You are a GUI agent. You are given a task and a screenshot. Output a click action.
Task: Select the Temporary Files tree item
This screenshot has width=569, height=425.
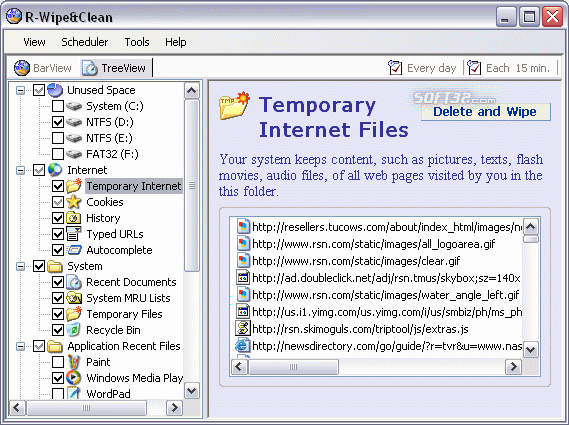pyautogui.click(x=124, y=314)
